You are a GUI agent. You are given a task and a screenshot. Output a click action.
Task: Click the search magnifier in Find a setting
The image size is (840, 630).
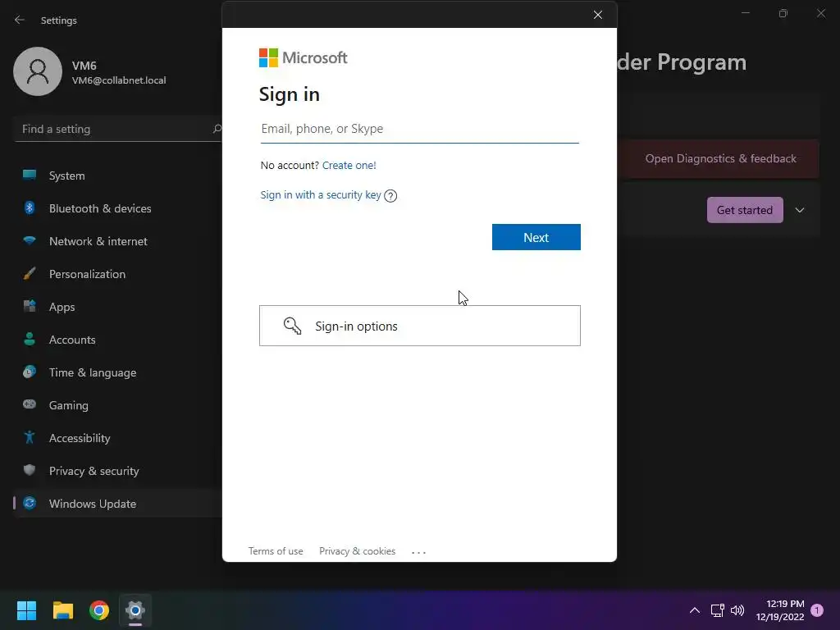coord(217,129)
